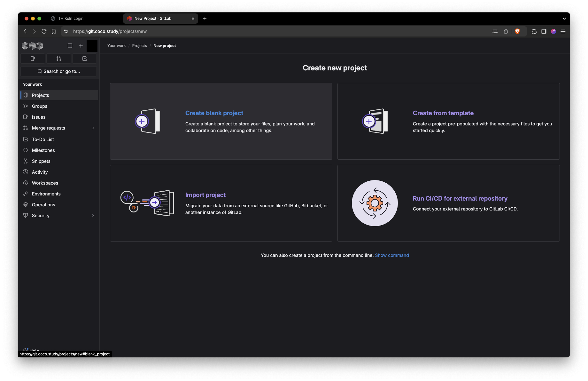Expand the Security submenu chevron

(93, 216)
